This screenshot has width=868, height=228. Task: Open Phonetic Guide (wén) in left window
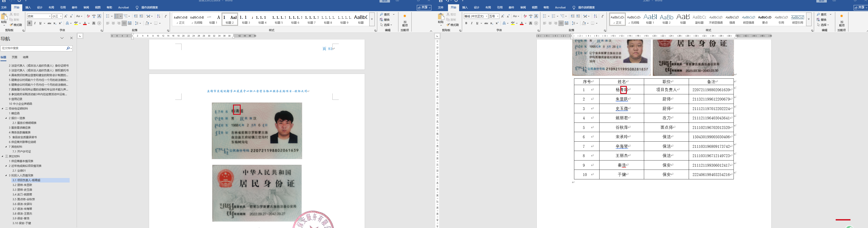(94, 16)
